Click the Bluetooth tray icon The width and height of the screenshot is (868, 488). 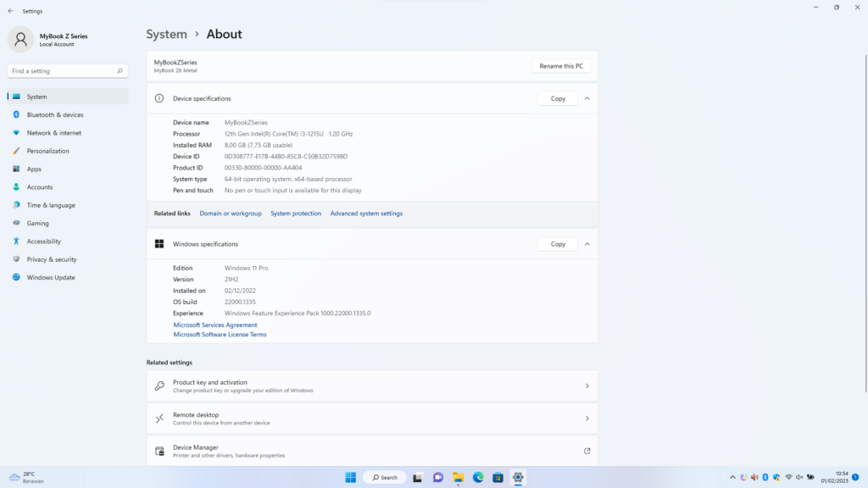(x=765, y=478)
